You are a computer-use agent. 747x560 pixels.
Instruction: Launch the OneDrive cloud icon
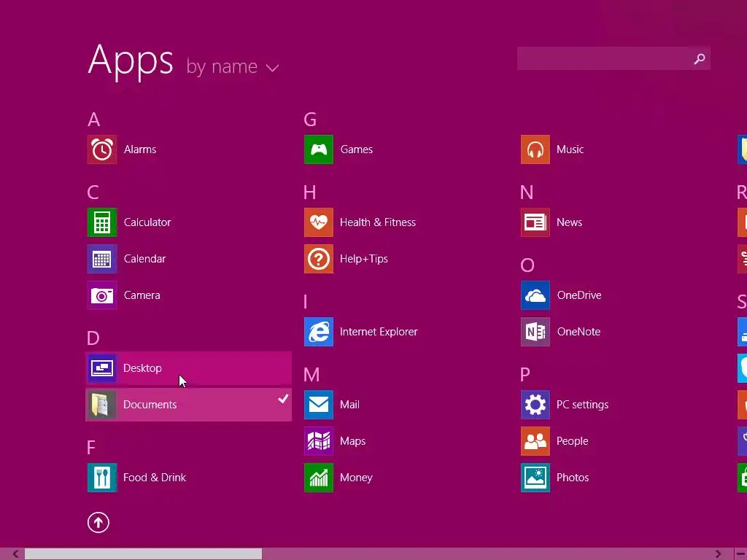pos(535,295)
